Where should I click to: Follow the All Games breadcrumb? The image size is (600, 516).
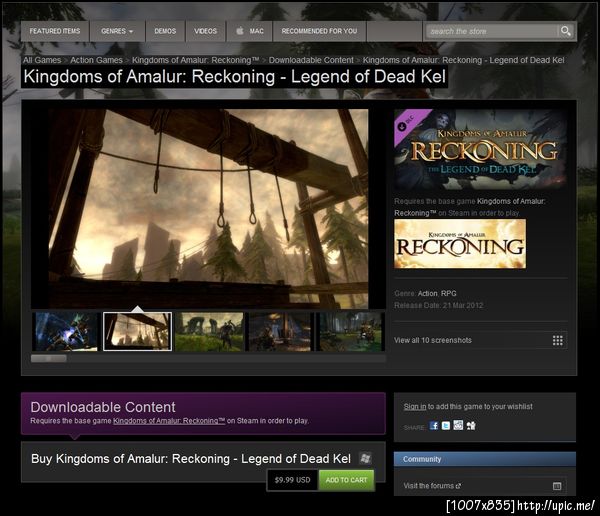point(42,60)
